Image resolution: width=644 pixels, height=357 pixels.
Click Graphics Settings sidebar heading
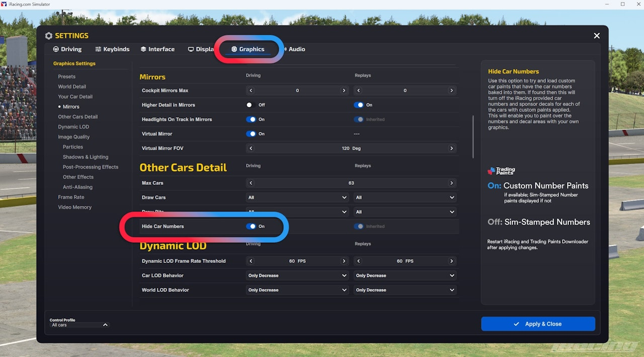(74, 64)
